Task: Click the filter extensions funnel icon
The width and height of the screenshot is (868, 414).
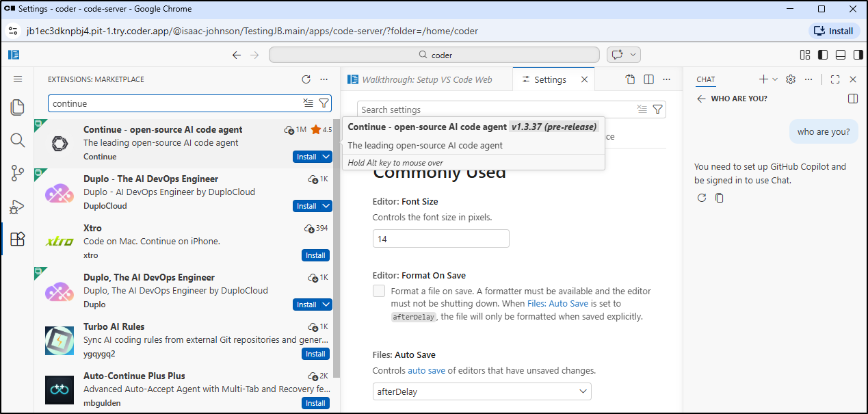Action: tap(324, 103)
